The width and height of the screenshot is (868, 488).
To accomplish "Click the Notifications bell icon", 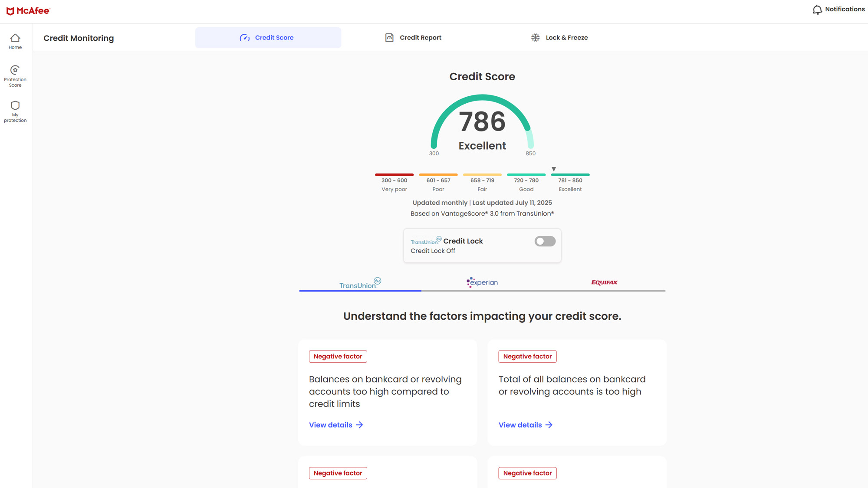I will (817, 10).
